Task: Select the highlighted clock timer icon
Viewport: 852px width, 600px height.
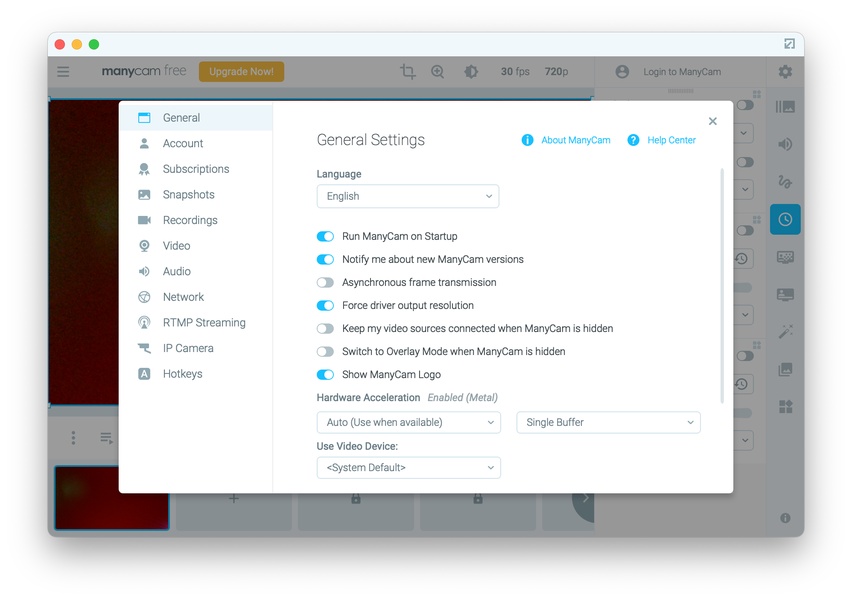Action: tap(785, 220)
